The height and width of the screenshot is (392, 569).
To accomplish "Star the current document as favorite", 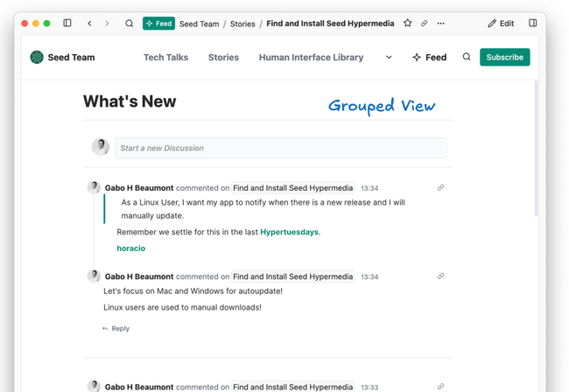I will pyautogui.click(x=408, y=24).
